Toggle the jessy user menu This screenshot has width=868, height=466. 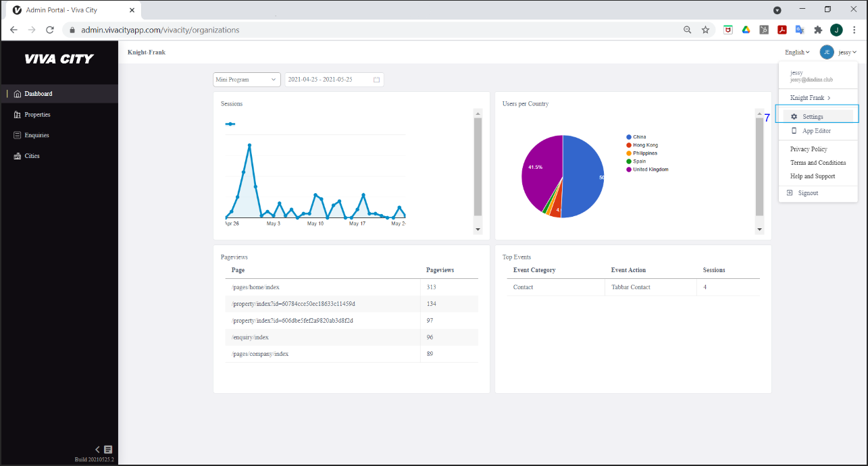(x=848, y=52)
